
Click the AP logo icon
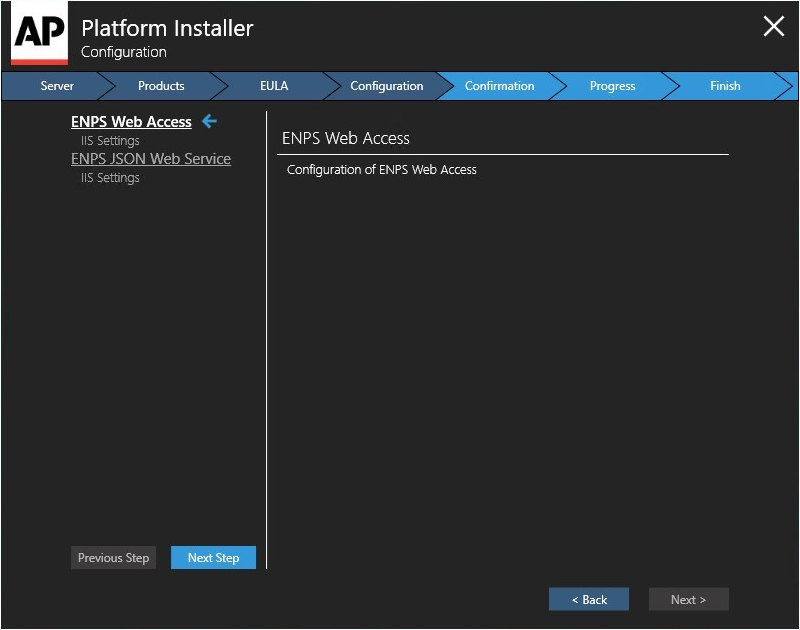coord(39,33)
